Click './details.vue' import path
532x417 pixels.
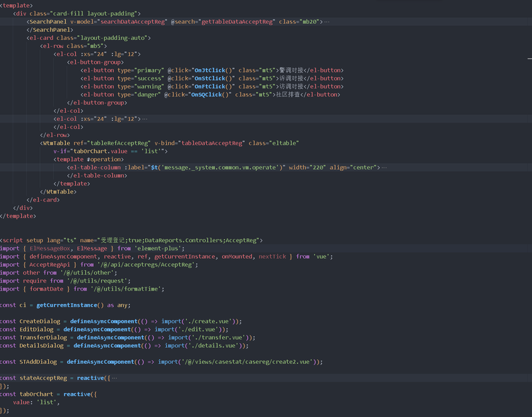(213, 346)
